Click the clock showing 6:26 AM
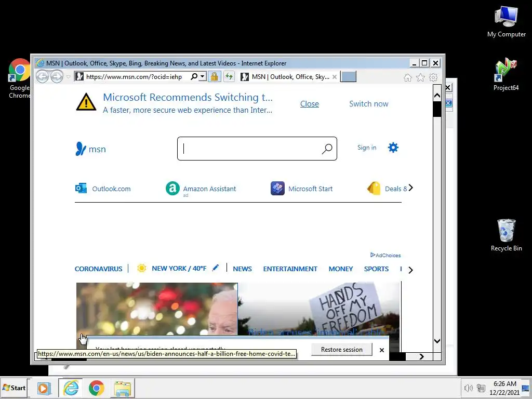The image size is (532, 399). pos(504,384)
